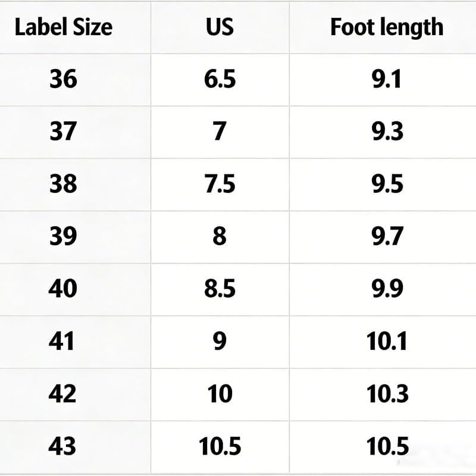Click the Label Size column header

point(64,27)
